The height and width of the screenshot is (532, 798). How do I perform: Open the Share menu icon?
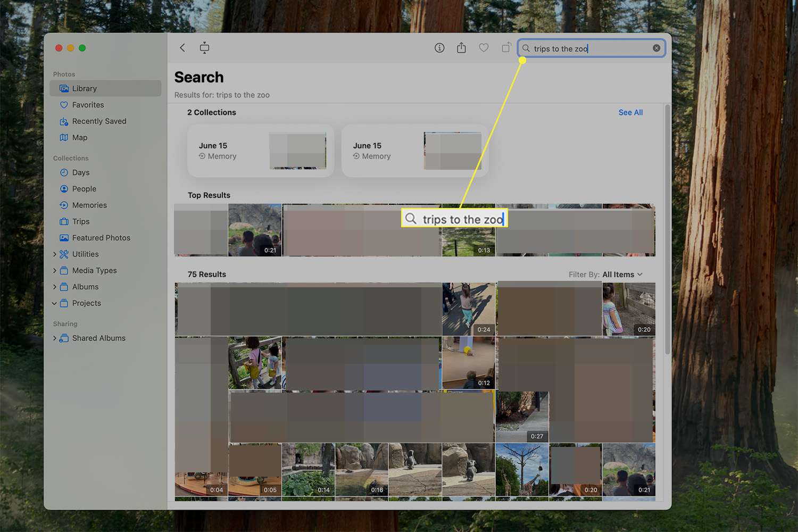461,48
